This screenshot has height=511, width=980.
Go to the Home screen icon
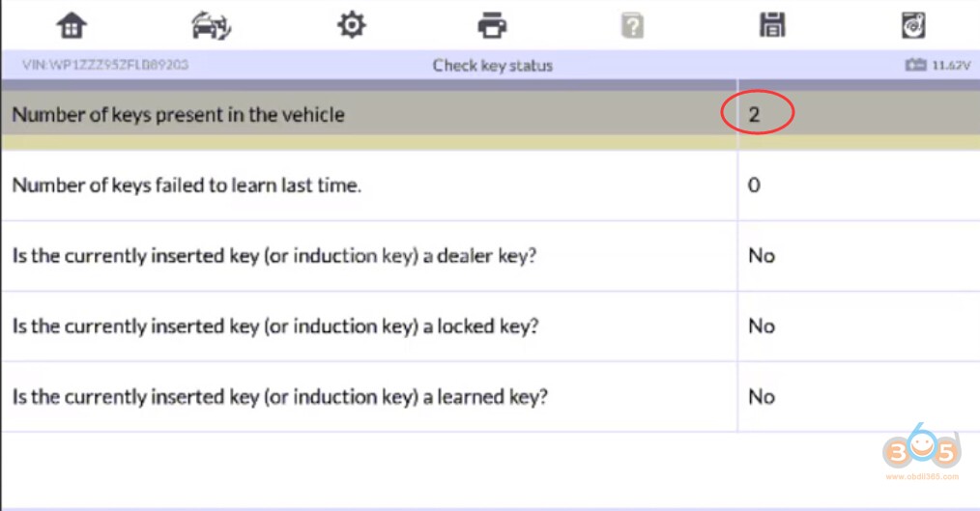[72, 25]
